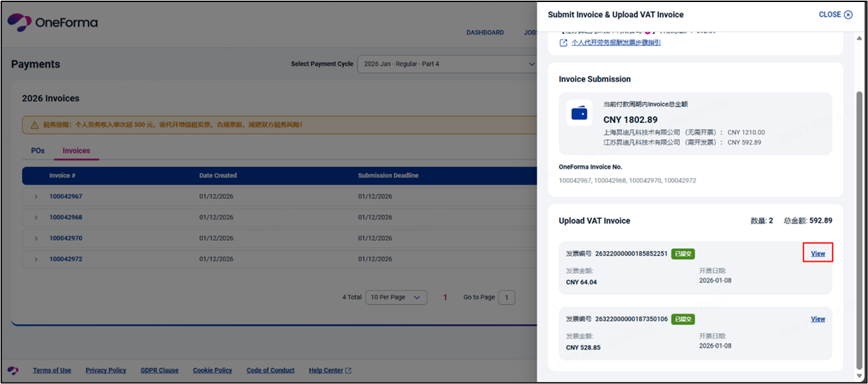
Task: Click the external-link icon beside 个人代开劳务报酬发票步骤指引
Action: (563, 43)
